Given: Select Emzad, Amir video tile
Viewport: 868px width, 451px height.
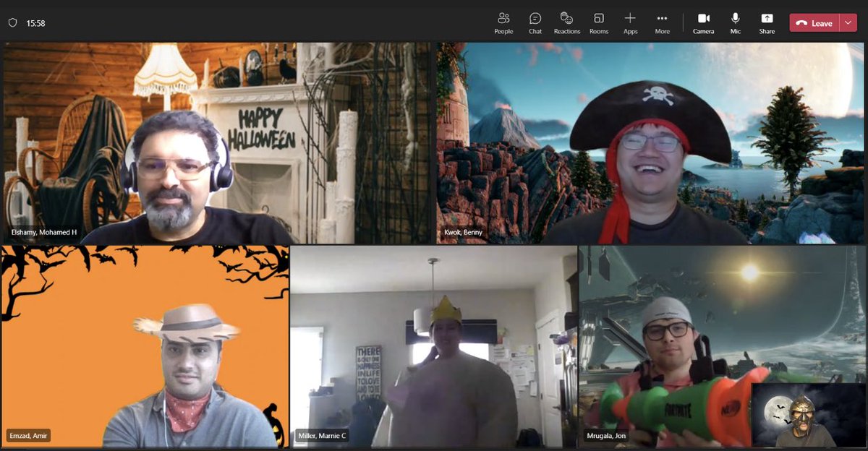Looking at the screenshot, I should pyautogui.click(x=145, y=346).
